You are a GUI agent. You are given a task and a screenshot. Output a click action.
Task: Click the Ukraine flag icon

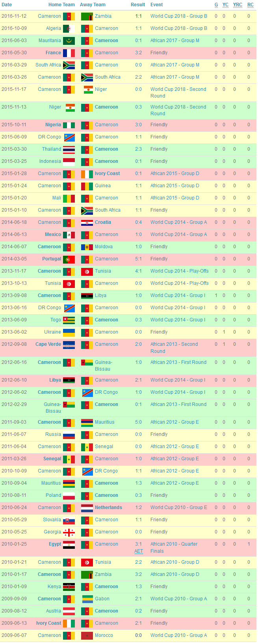pos(69,332)
